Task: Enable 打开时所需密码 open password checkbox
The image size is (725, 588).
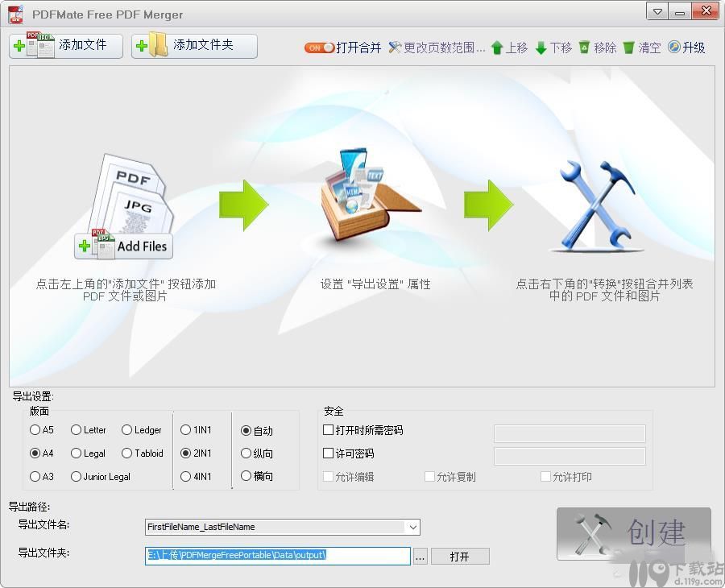Action: pos(329,430)
